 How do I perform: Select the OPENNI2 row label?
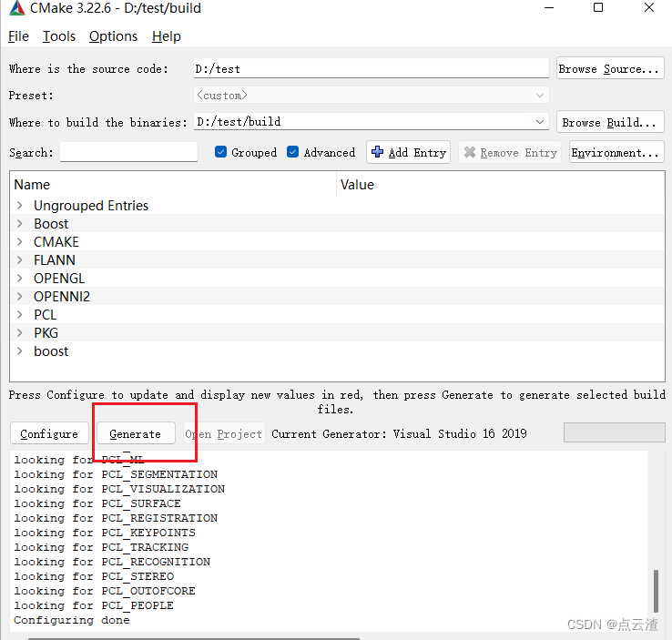click(62, 297)
